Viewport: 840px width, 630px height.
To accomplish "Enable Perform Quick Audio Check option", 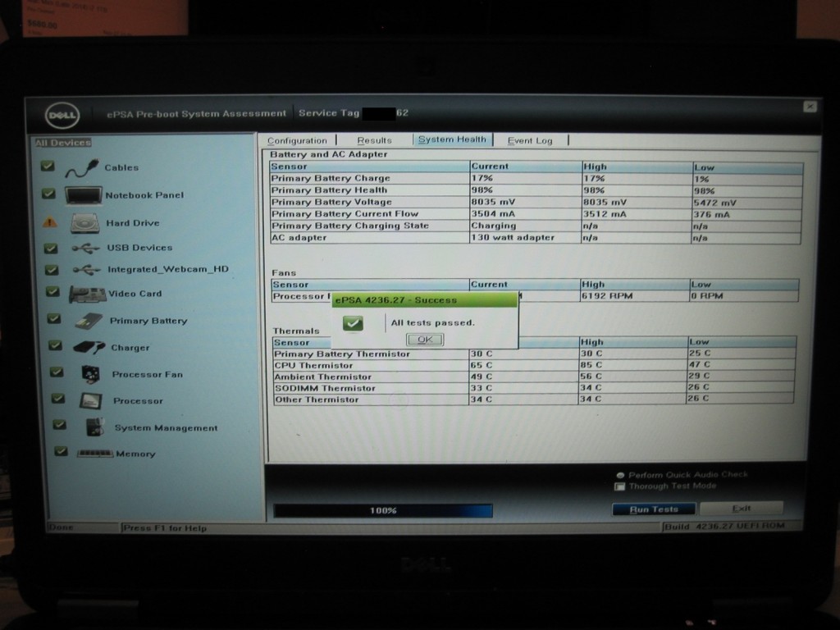I will click(x=620, y=475).
